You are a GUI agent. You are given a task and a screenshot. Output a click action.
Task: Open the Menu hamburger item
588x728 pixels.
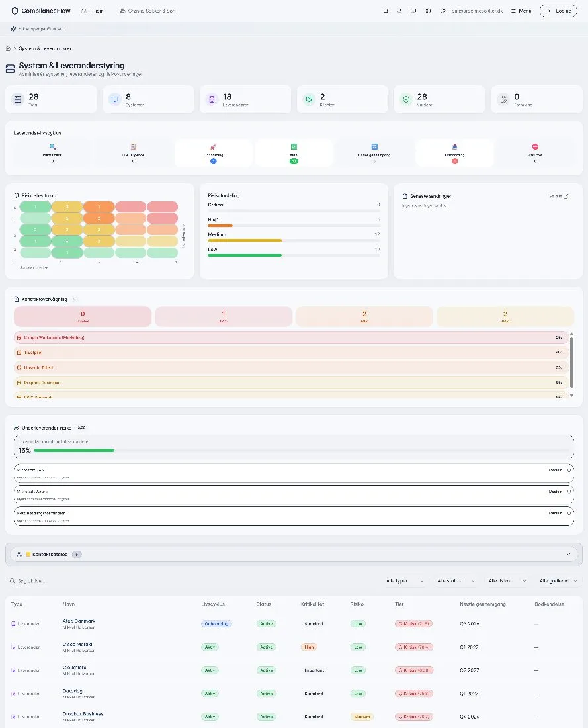tap(521, 11)
